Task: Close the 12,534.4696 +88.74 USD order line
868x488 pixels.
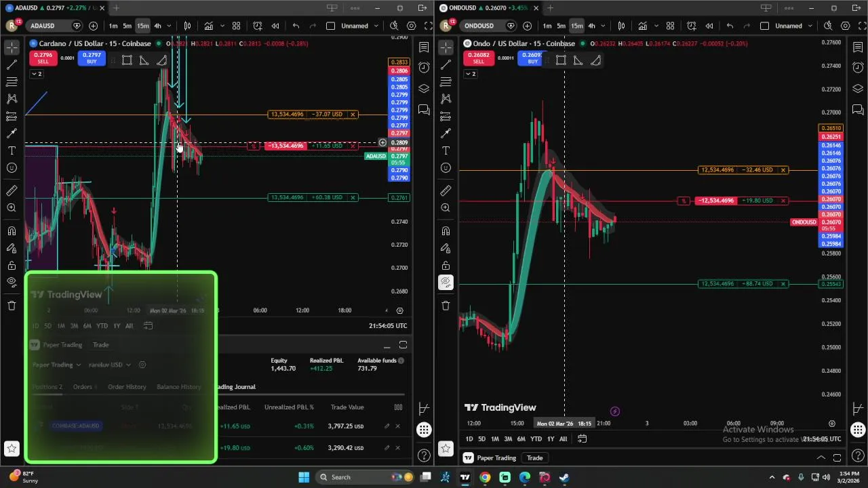Action: click(x=783, y=283)
